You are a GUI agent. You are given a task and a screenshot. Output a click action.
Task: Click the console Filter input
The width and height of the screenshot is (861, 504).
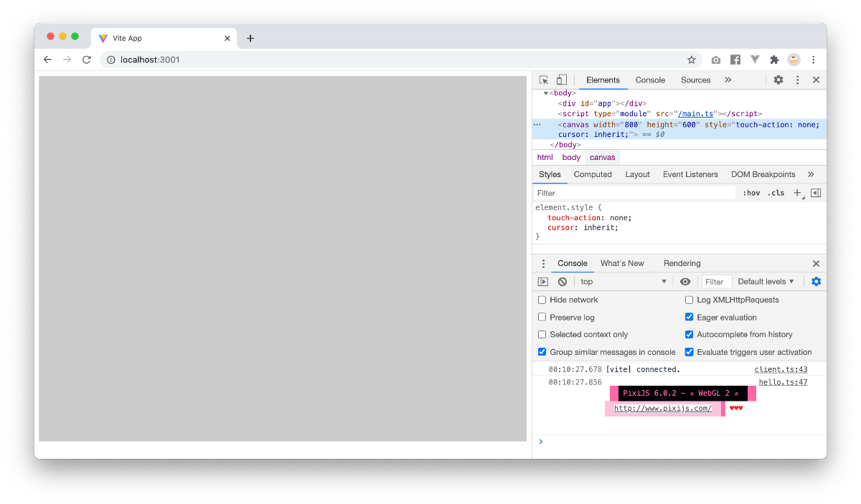click(x=717, y=282)
